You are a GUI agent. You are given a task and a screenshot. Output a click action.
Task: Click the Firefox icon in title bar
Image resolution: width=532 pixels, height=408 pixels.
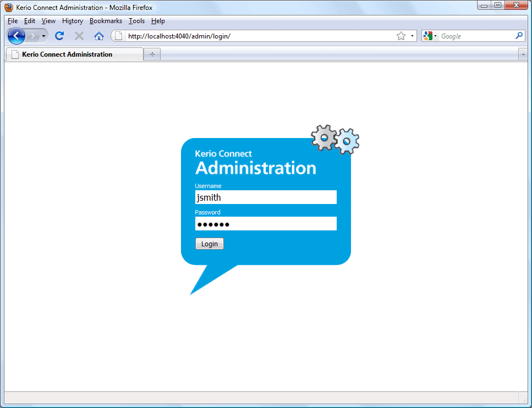click(9, 7)
